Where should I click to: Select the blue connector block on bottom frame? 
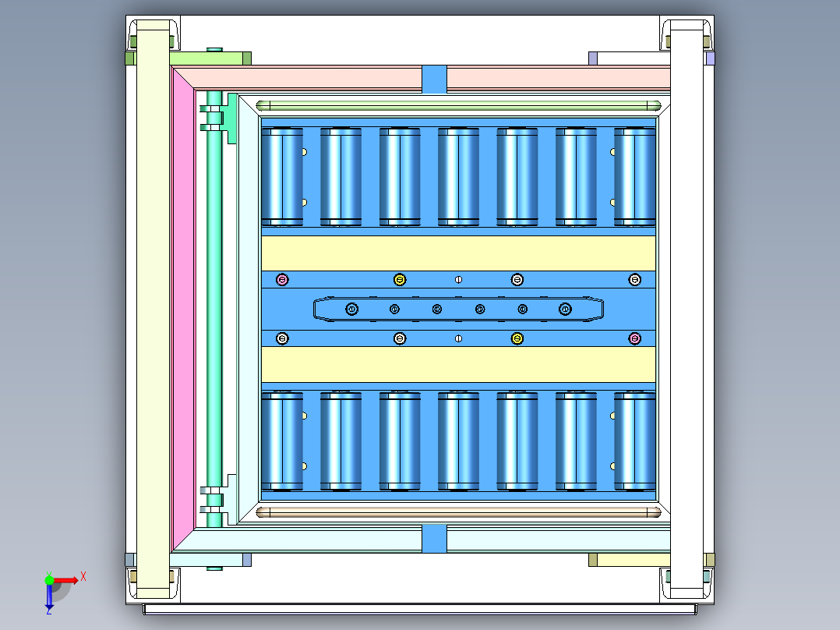(x=434, y=539)
